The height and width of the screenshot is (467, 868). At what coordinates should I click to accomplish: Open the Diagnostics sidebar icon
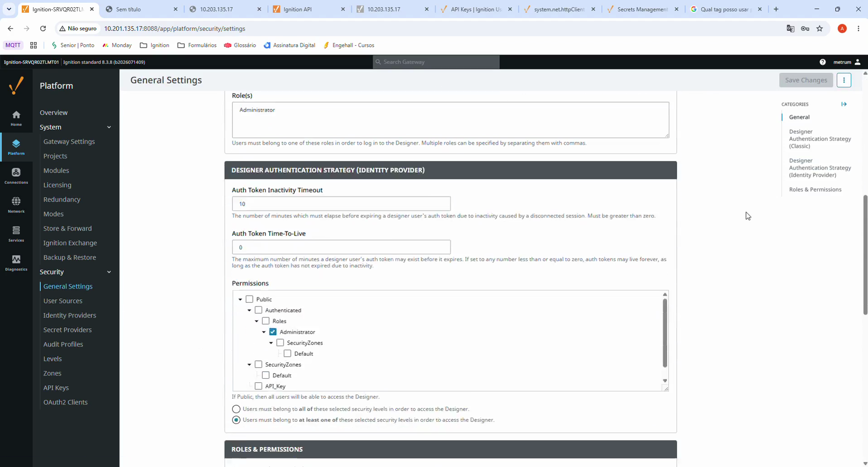coord(16,263)
